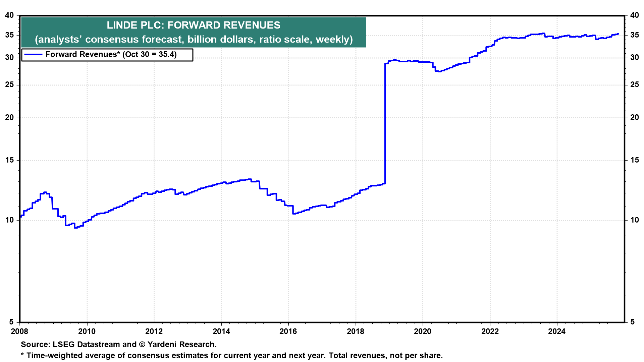Click the time-weighted average footnote
This screenshot has width=644, height=362.
coord(231,356)
